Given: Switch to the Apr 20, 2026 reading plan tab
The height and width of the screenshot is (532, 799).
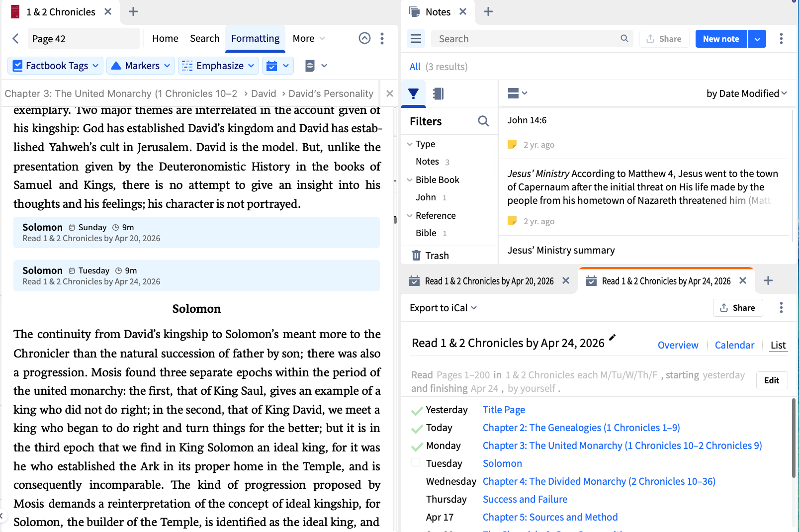Looking at the screenshot, I should click(x=489, y=281).
